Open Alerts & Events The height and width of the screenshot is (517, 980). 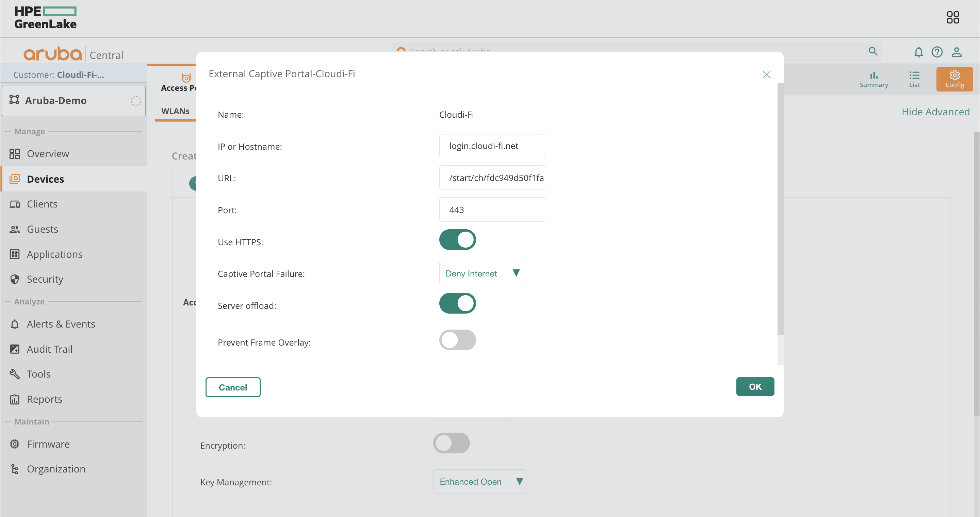[x=61, y=324]
